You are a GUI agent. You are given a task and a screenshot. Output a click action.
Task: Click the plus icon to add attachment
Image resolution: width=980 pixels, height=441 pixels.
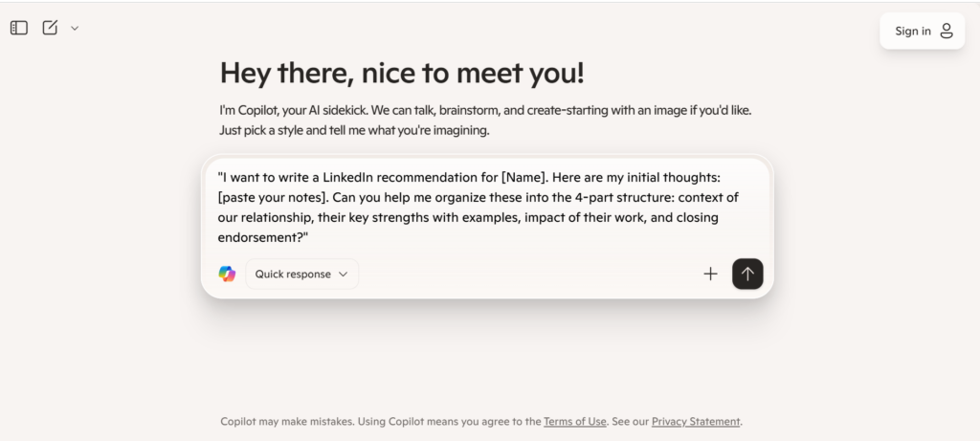(710, 274)
